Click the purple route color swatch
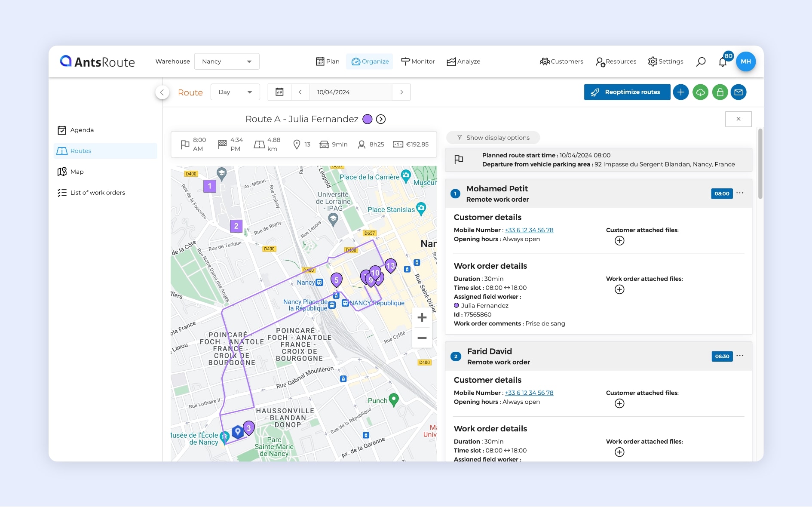Image resolution: width=812 pixels, height=507 pixels. pyautogui.click(x=367, y=119)
